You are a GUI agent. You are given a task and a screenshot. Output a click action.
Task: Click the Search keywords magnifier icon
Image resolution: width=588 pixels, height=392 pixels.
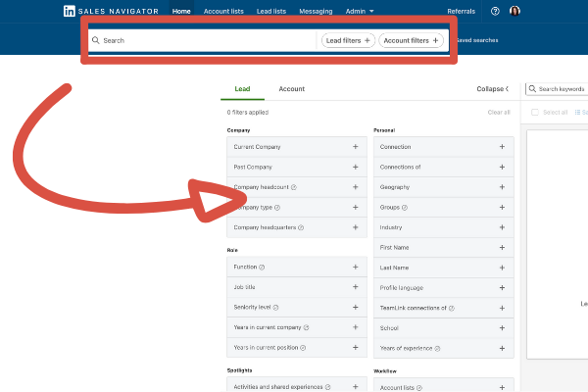[x=532, y=89]
